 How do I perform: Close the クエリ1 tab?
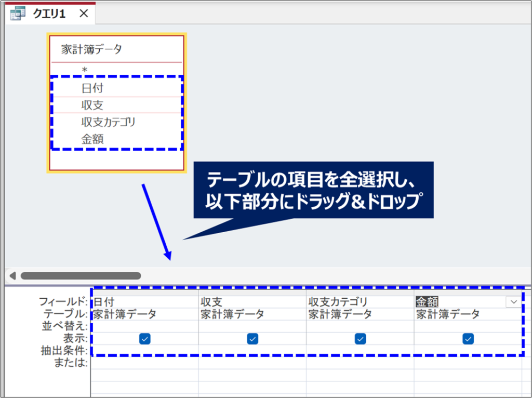point(84,14)
